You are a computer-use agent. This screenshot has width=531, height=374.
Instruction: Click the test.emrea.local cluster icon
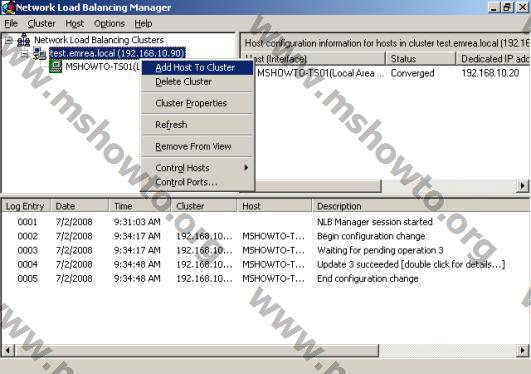point(40,54)
